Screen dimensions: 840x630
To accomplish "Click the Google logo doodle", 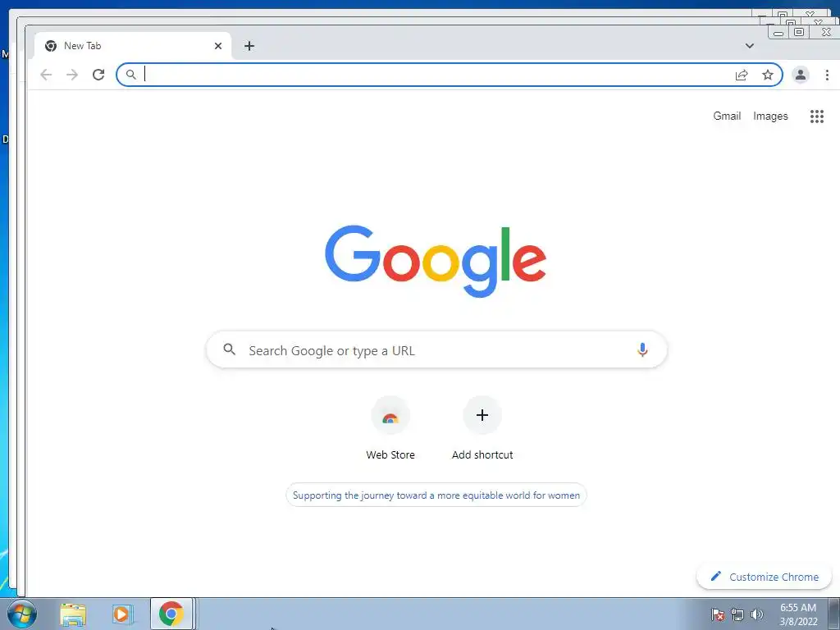I will click(x=436, y=261).
